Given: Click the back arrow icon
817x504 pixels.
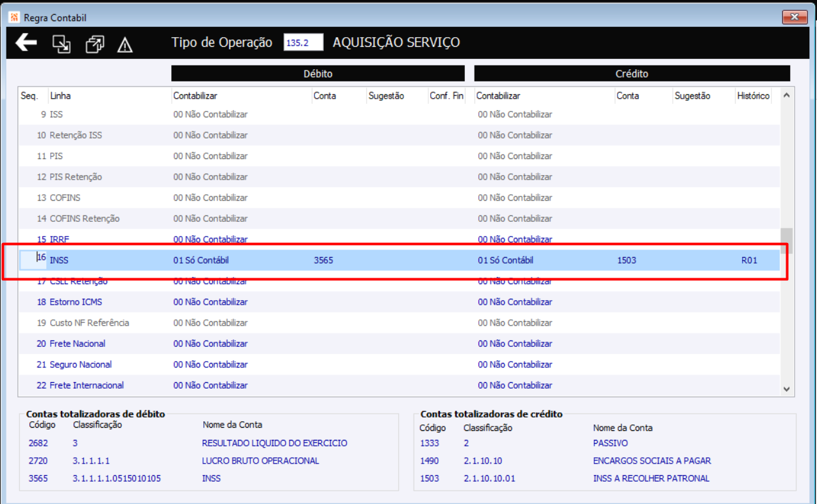Looking at the screenshot, I should pyautogui.click(x=26, y=43).
